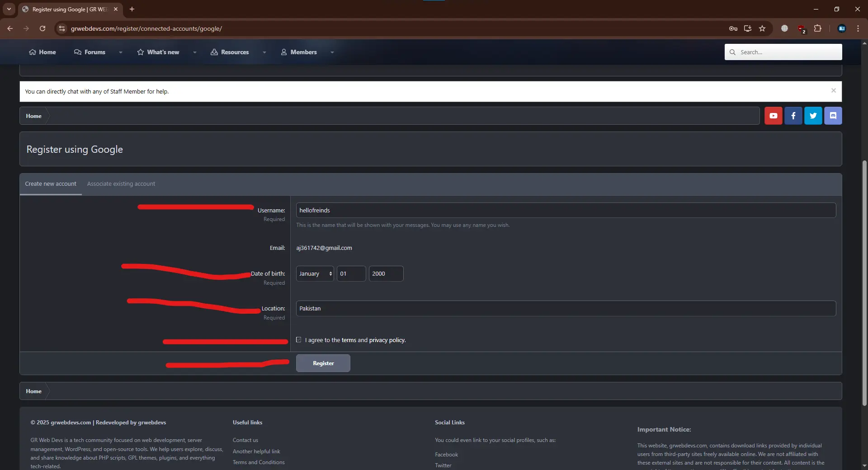Viewport: 868px width, 470px height.
Task: Open the Facebook social icon
Action: [793, 116]
